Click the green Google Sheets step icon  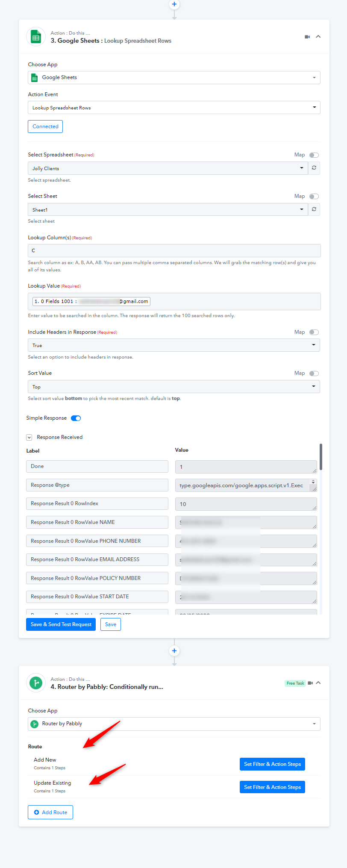(36, 37)
